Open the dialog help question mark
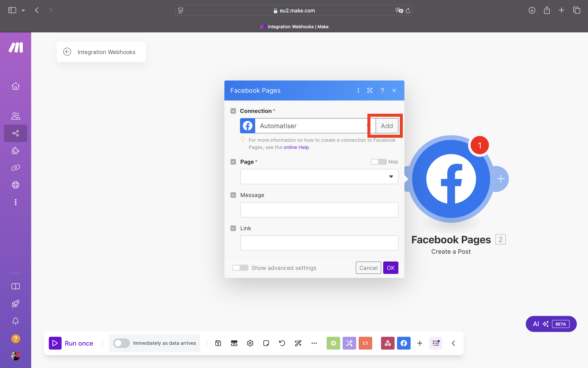 (382, 90)
